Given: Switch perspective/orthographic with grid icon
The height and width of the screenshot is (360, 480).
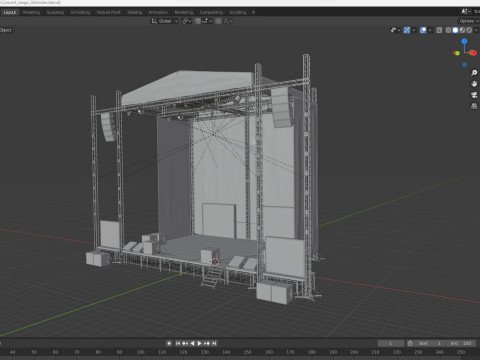Looking at the screenshot, I should 474,106.
